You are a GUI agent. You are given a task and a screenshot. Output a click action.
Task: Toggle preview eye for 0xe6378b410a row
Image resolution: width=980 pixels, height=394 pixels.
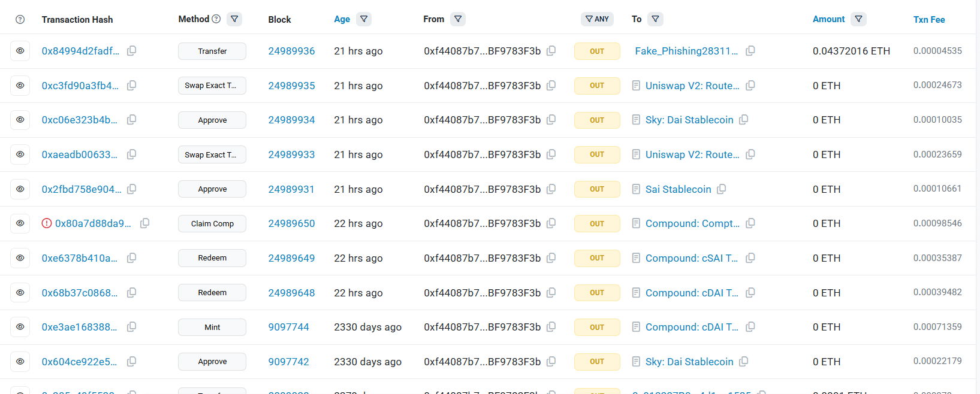pyautogui.click(x=20, y=258)
